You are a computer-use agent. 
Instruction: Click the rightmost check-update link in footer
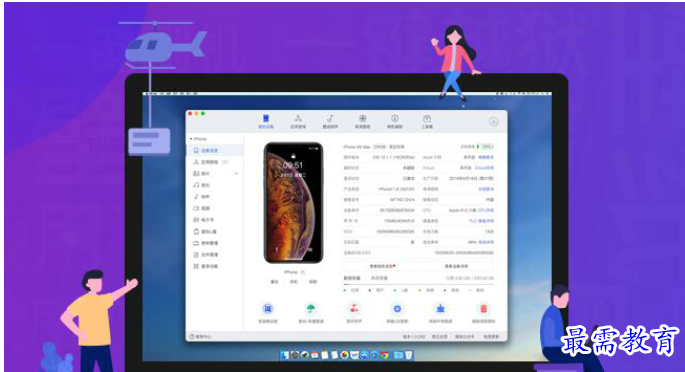pyautogui.click(x=491, y=337)
